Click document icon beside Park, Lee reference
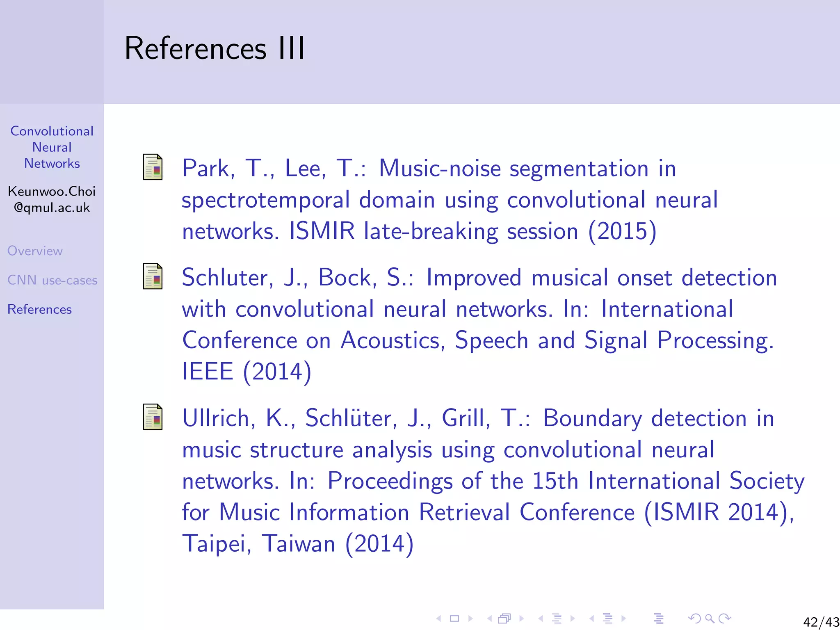 (x=153, y=167)
